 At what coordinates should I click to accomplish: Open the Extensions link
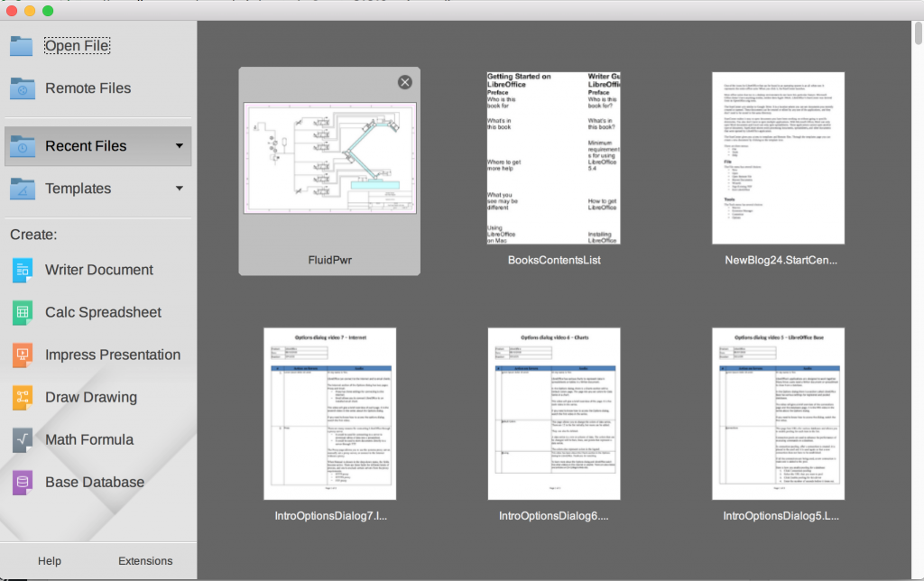point(145,561)
